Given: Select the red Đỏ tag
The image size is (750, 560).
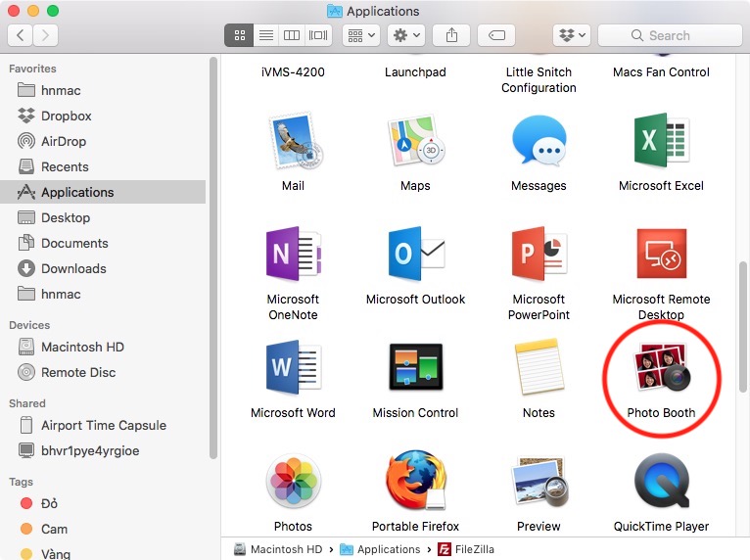Looking at the screenshot, I should click(x=103, y=503).
